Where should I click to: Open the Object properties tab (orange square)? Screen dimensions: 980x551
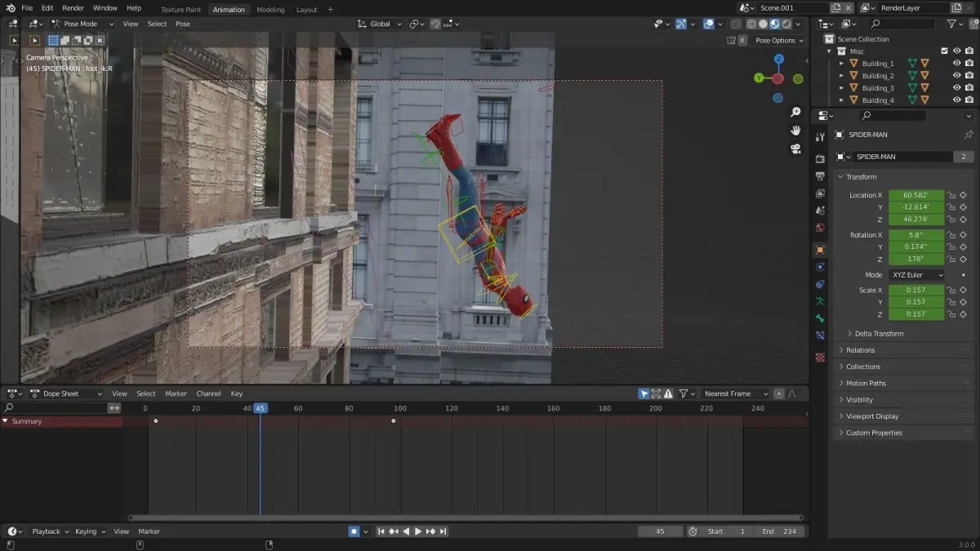pyautogui.click(x=820, y=250)
